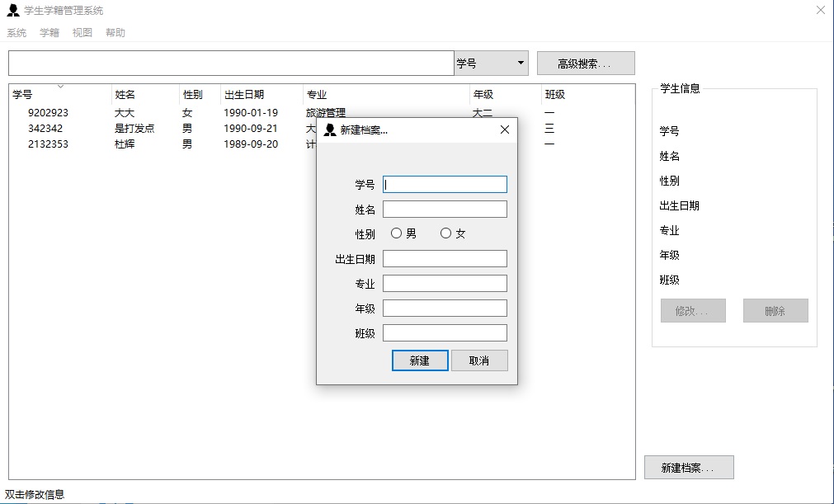Click the disabled 删除 button
The width and height of the screenshot is (834, 504).
click(x=775, y=310)
